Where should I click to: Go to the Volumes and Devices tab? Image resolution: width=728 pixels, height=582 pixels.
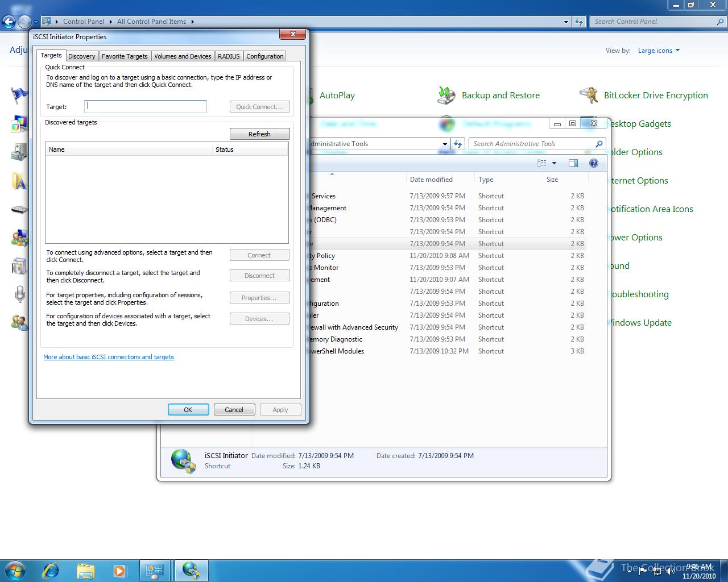(x=183, y=56)
